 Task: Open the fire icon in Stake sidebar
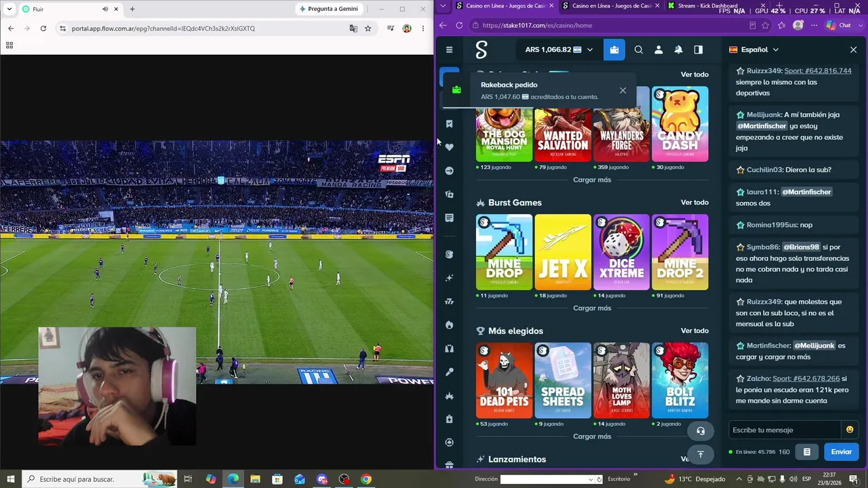[449, 325]
